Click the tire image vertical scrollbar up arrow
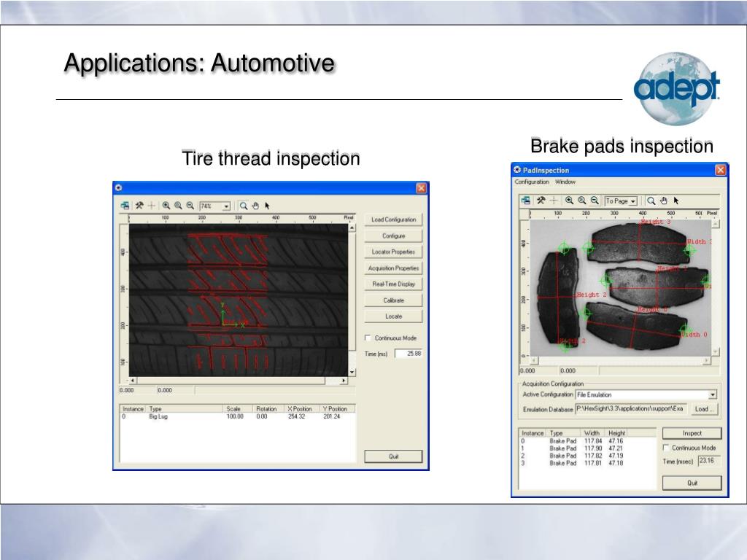 [352, 228]
